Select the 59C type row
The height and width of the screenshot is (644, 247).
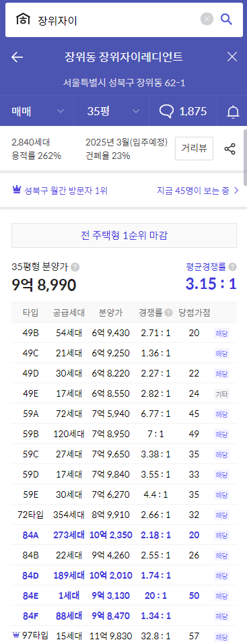tap(124, 454)
